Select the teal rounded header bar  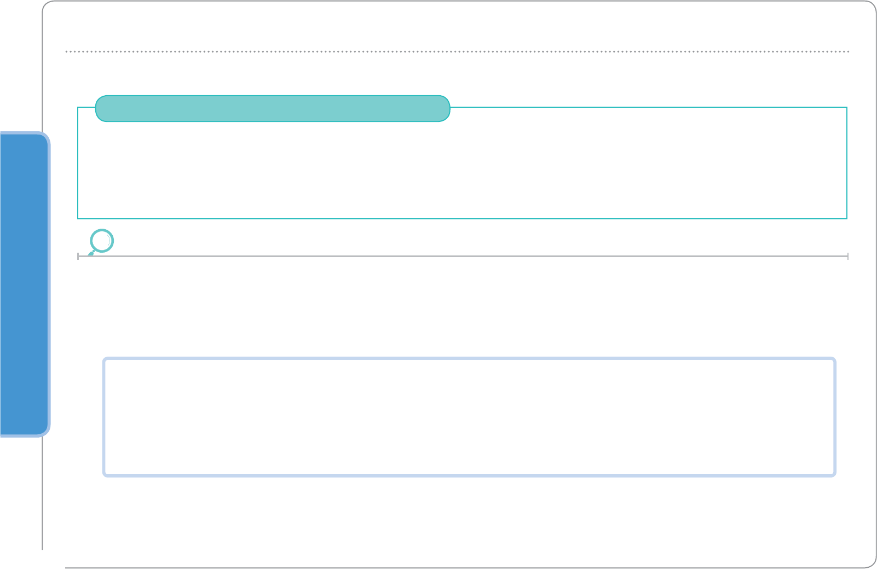(273, 108)
